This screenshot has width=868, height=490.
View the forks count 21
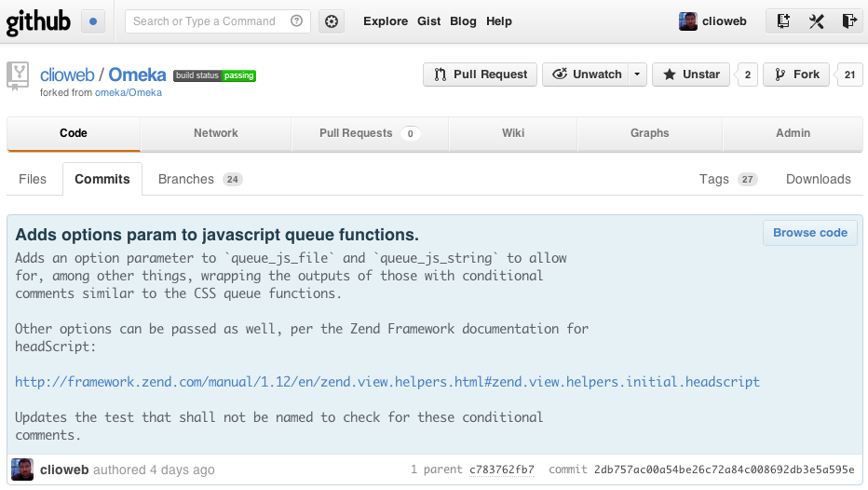849,75
